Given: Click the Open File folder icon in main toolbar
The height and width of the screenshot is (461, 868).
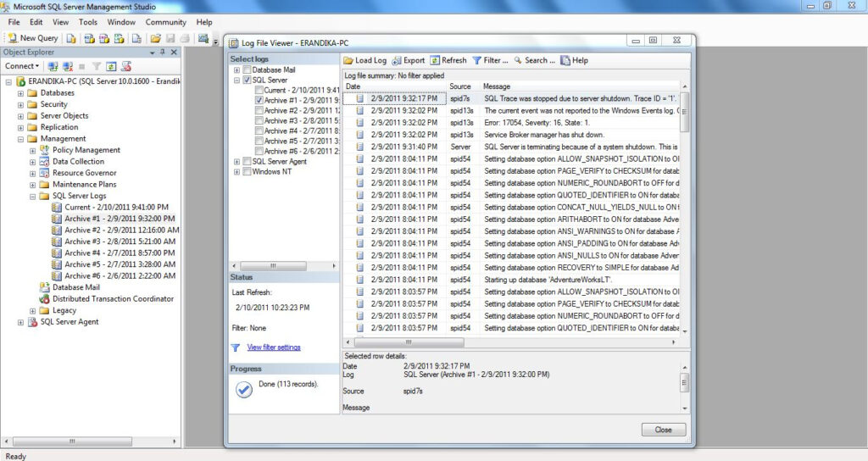Looking at the screenshot, I should 156,38.
